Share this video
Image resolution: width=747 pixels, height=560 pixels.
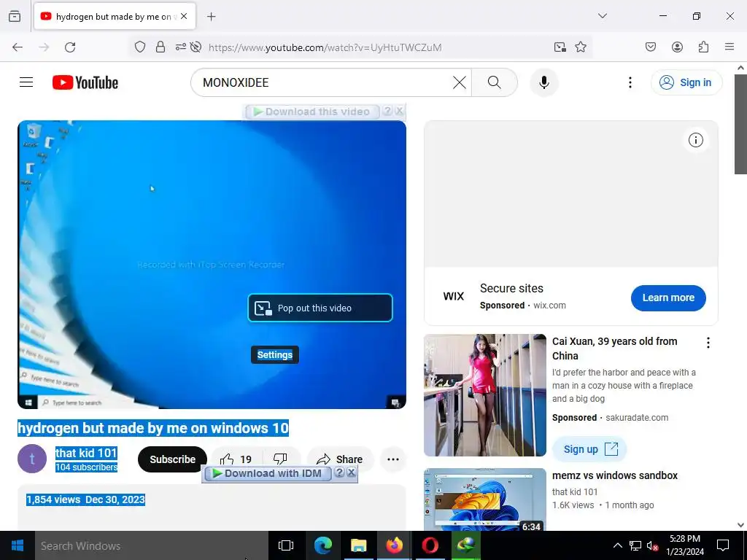tap(340, 459)
